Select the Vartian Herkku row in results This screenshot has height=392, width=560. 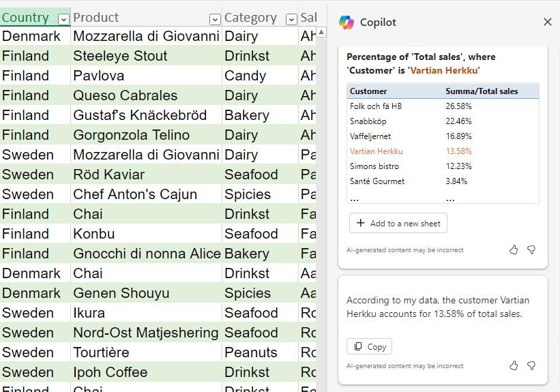coord(377,151)
